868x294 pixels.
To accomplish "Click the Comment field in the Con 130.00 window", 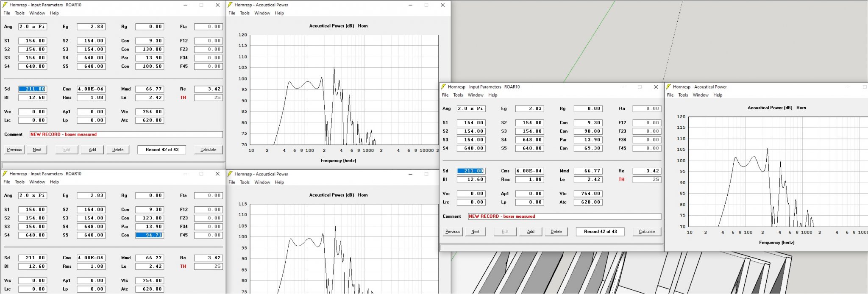I will 126,134.
